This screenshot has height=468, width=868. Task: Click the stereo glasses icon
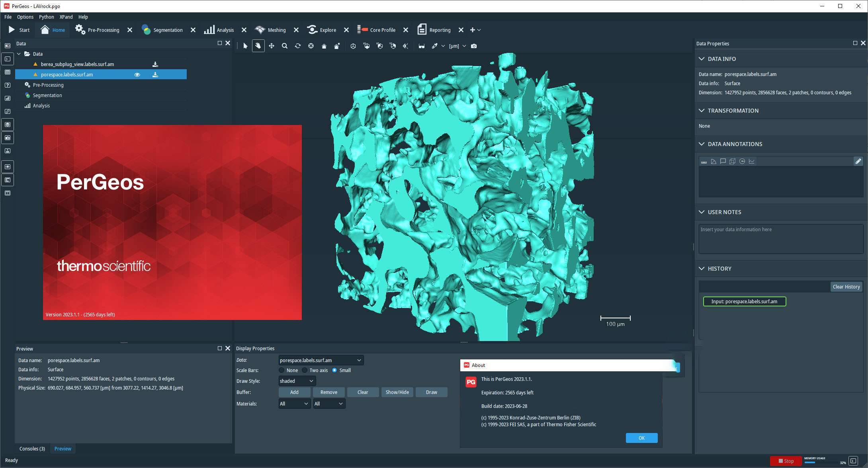pos(421,46)
